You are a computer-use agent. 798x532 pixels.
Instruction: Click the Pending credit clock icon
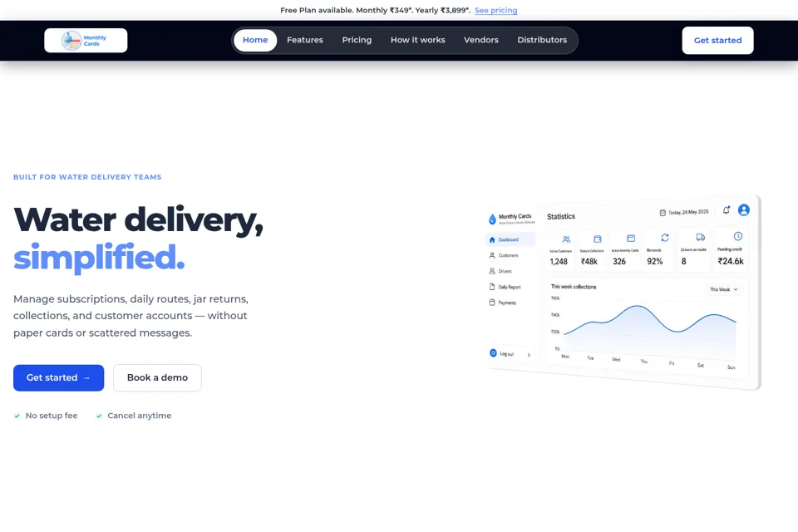coord(738,236)
